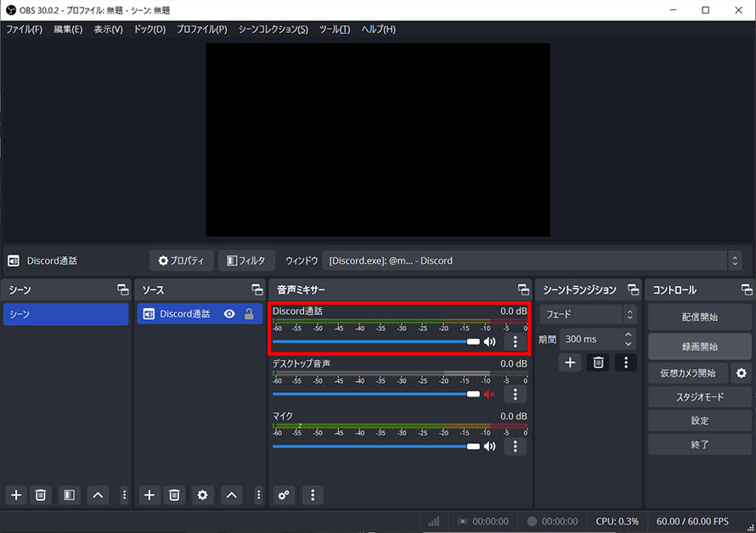Mute the マイク audio channel
This screenshot has width=756, height=533.
click(489, 446)
